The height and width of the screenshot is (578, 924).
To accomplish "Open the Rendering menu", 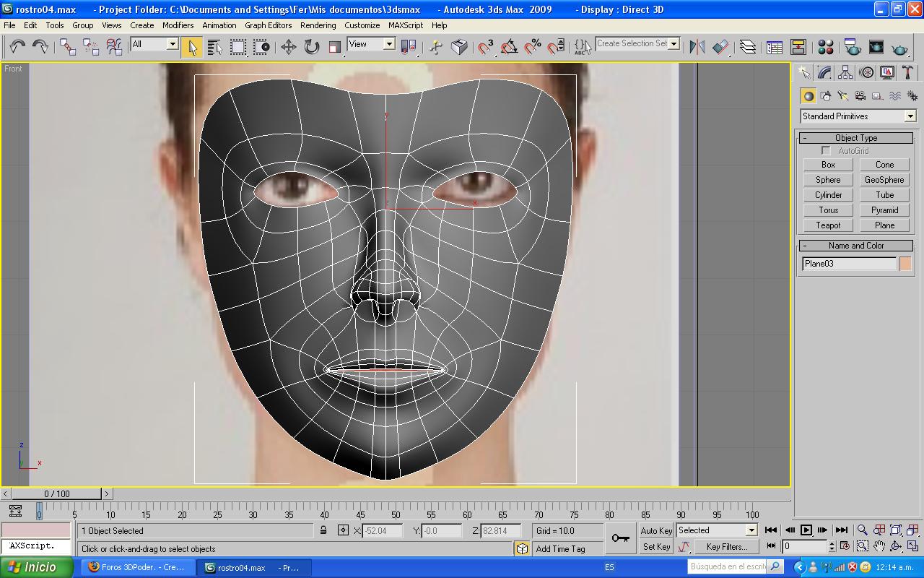I will 318,25.
